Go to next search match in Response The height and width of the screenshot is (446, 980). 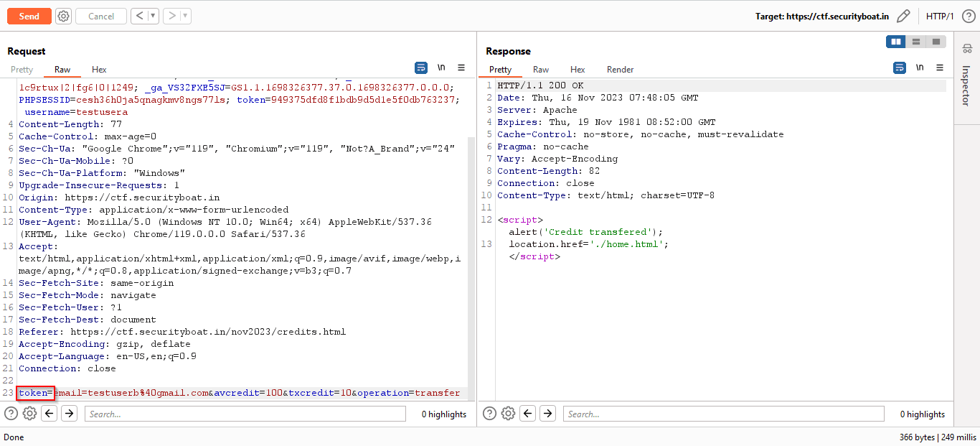click(x=547, y=413)
